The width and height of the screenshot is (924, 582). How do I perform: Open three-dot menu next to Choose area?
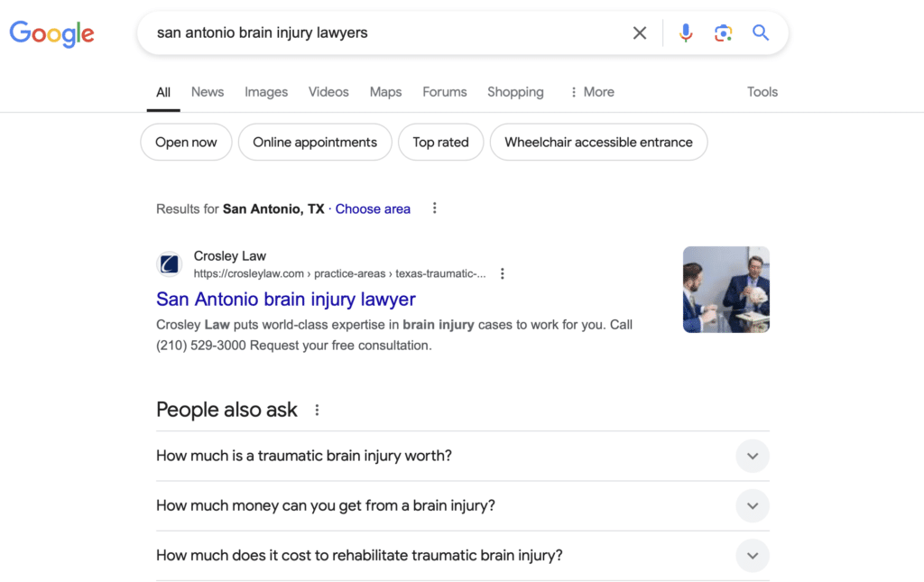(434, 208)
